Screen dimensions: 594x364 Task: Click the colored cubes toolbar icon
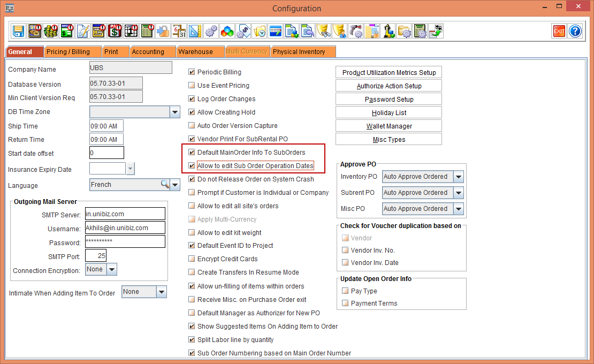click(x=227, y=31)
